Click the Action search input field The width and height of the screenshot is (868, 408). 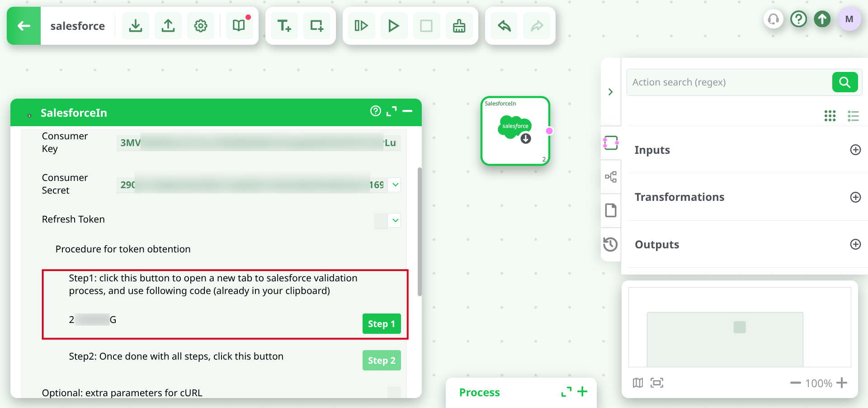pos(730,82)
